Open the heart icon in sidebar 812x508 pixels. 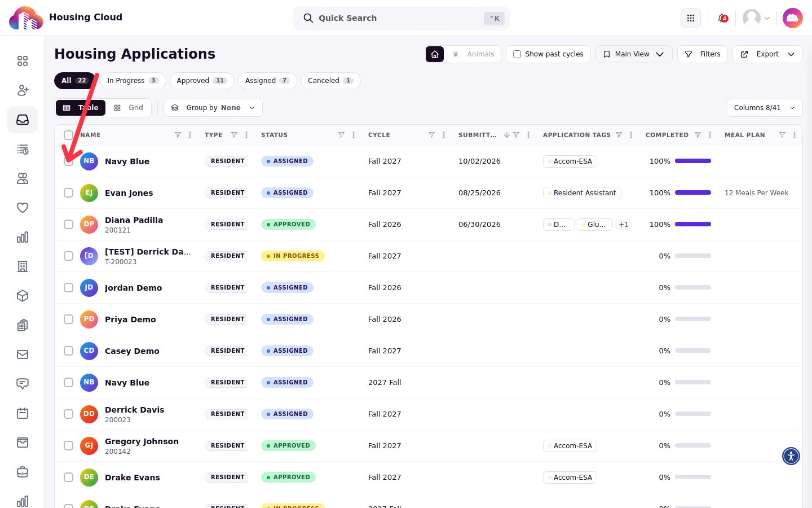pyautogui.click(x=23, y=208)
